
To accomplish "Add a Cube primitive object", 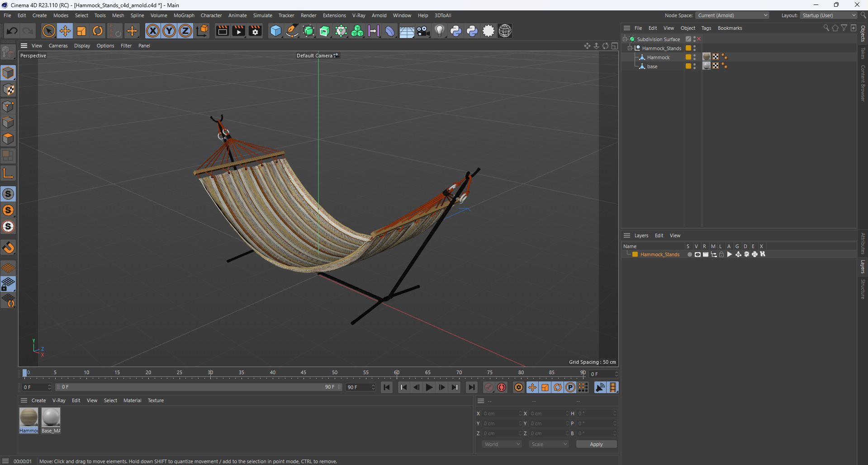I will point(275,31).
